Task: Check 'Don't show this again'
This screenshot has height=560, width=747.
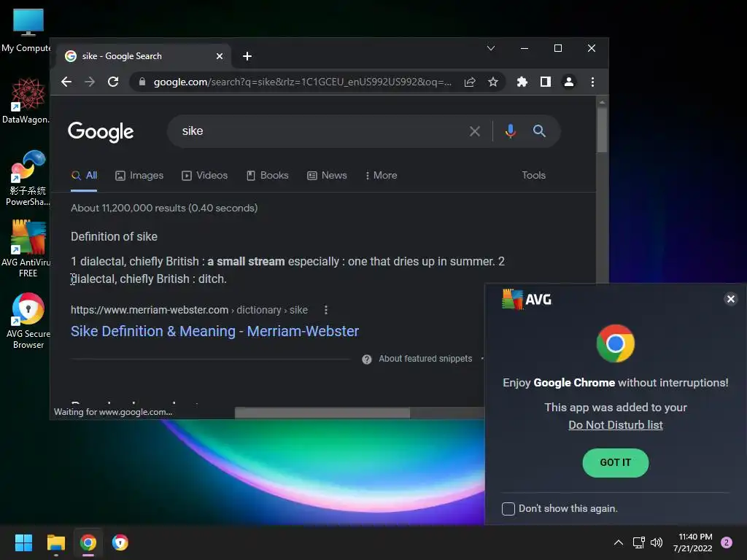Action: pos(508,508)
